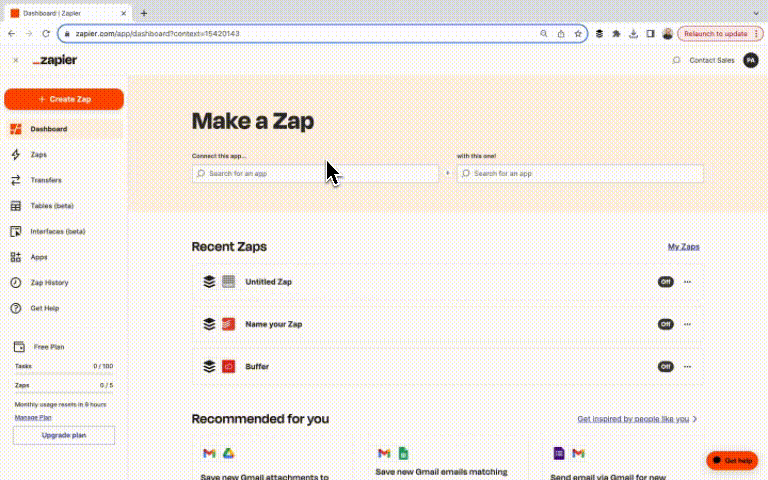The width and height of the screenshot is (768, 480).
Task: Click the Create Zap button
Action: pyautogui.click(x=64, y=99)
